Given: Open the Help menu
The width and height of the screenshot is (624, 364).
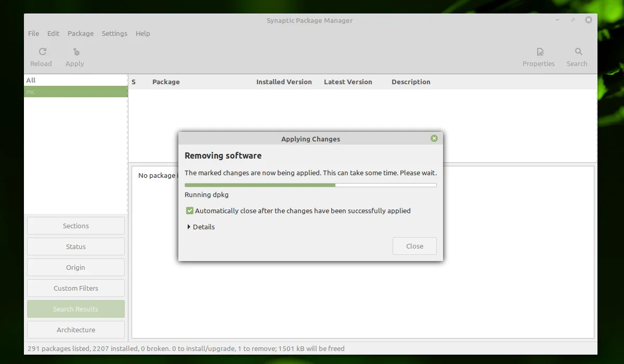Looking at the screenshot, I should [x=143, y=33].
